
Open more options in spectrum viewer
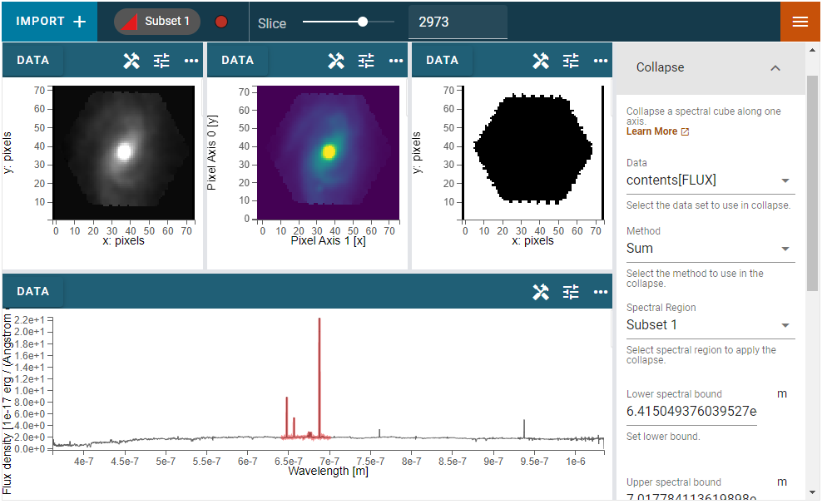(601, 292)
